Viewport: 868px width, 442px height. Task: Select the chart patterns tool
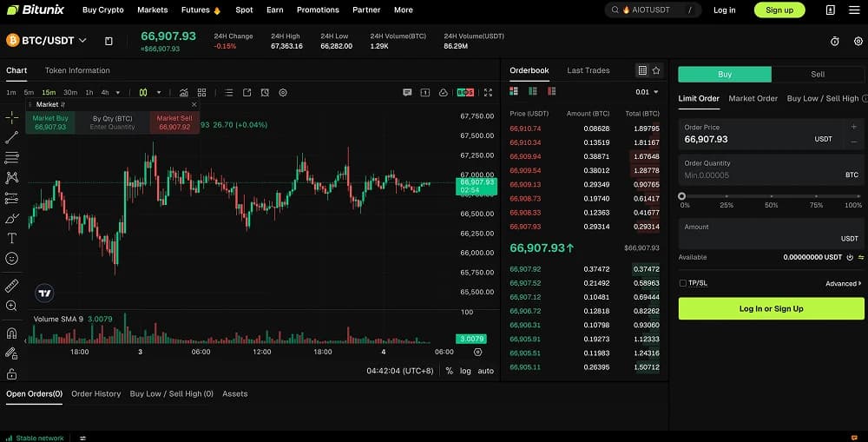pyautogui.click(x=11, y=177)
